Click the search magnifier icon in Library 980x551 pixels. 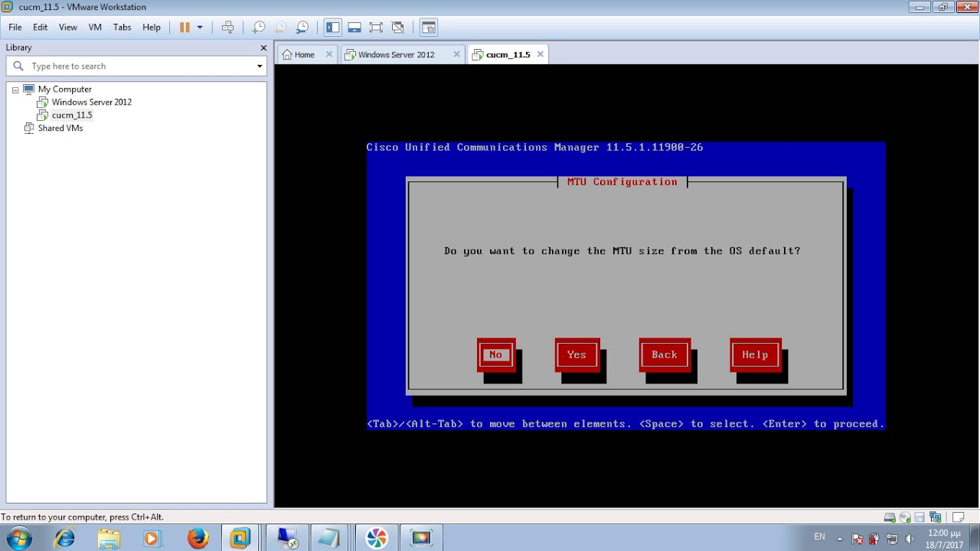[x=18, y=66]
